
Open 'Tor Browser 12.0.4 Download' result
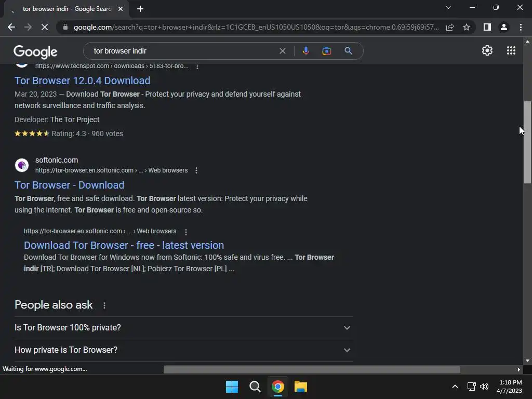pyautogui.click(x=82, y=81)
